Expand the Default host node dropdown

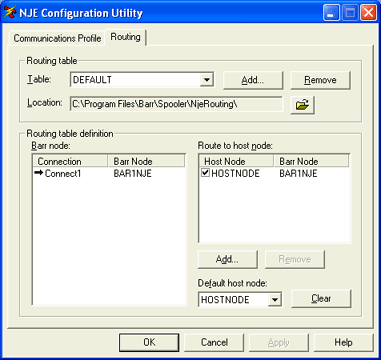pyautogui.click(x=275, y=299)
